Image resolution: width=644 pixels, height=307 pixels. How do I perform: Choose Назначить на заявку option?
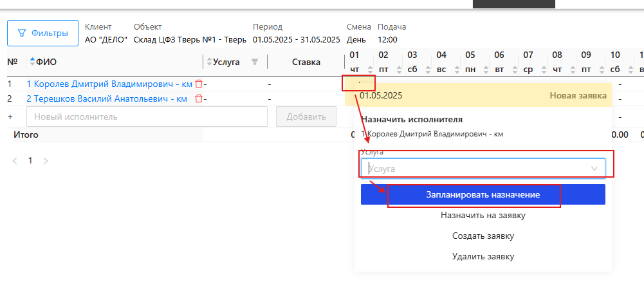point(483,216)
